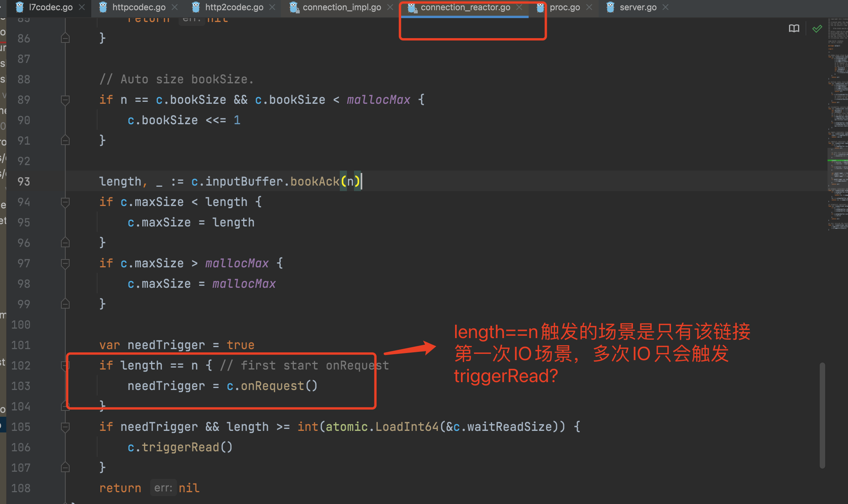Toggle reader mode with the book icon
The height and width of the screenshot is (504, 848).
pyautogui.click(x=794, y=28)
